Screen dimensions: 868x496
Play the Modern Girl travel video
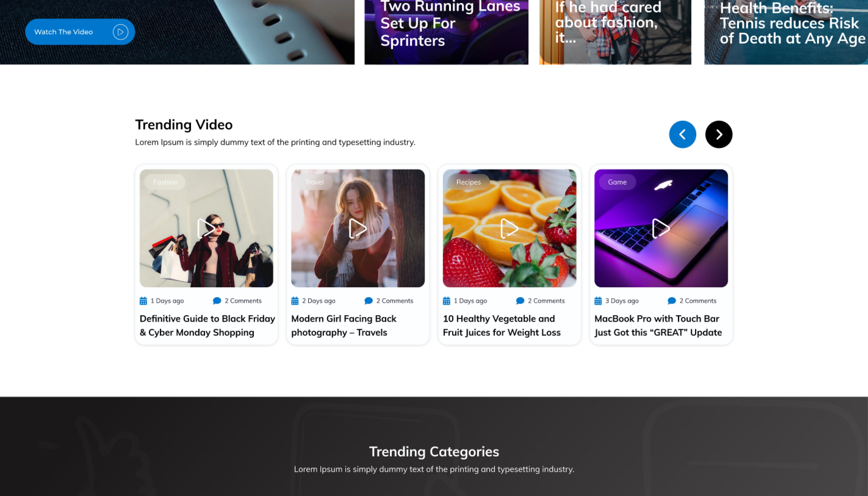(x=357, y=228)
